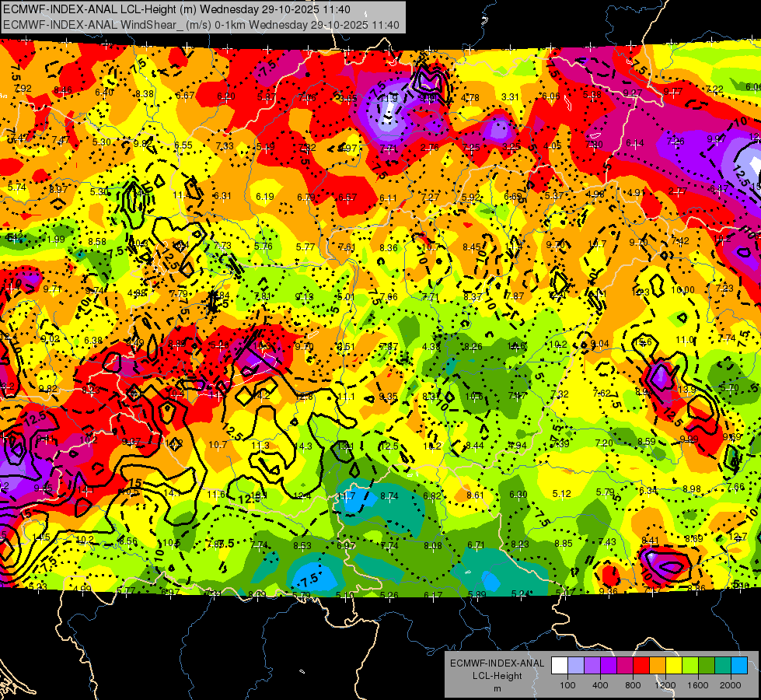Select the teal legend swatch
Image resolution: width=761 pixels, height=700 pixels.
pos(723,666)
